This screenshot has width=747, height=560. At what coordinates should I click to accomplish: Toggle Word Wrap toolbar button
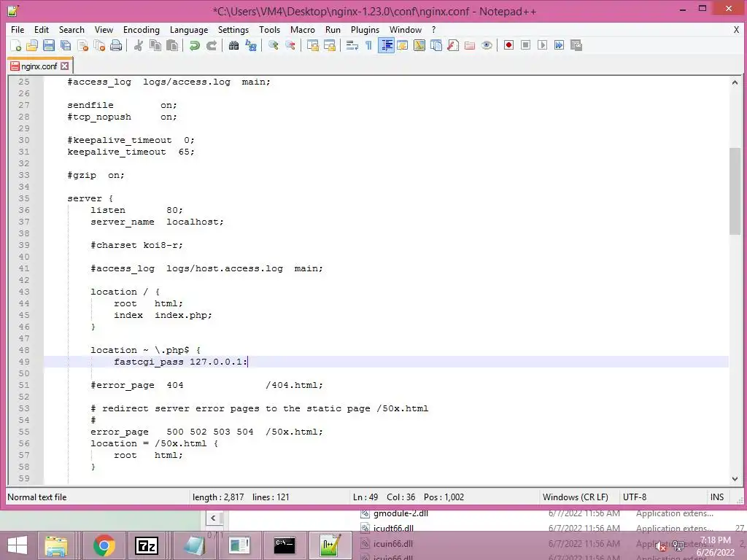coord(352,45)
